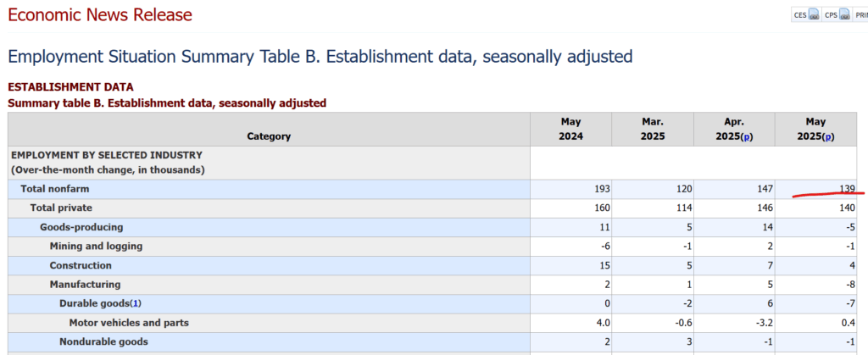Click the Construction row label
Viewport: 868px width, 355px height.
pyautogui.click(x=81, y=265)
